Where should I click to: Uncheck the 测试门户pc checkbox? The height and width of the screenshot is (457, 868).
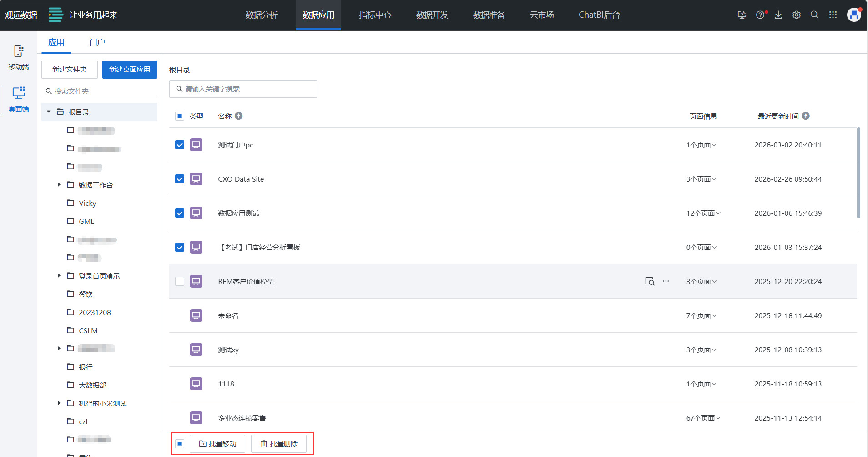[180, 145]
